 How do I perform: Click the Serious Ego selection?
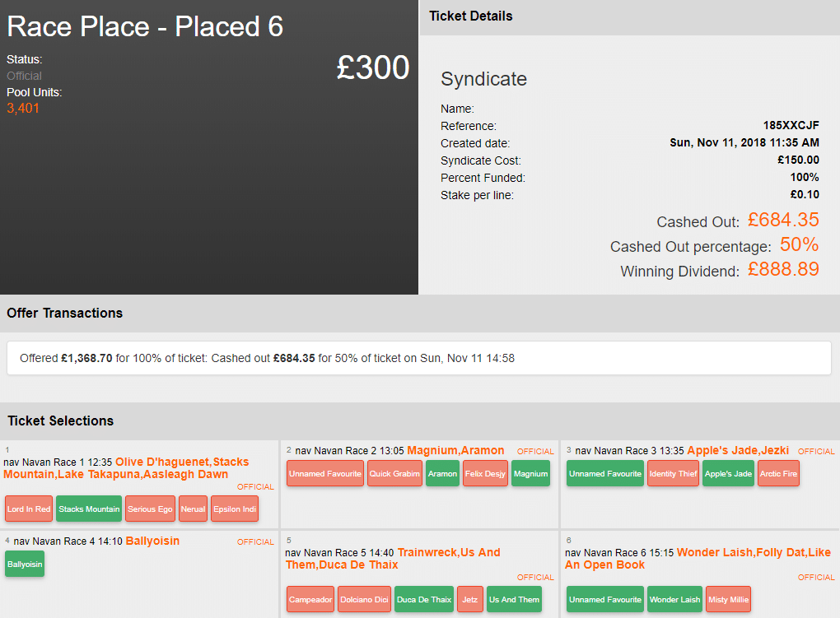tap(150, 509)
